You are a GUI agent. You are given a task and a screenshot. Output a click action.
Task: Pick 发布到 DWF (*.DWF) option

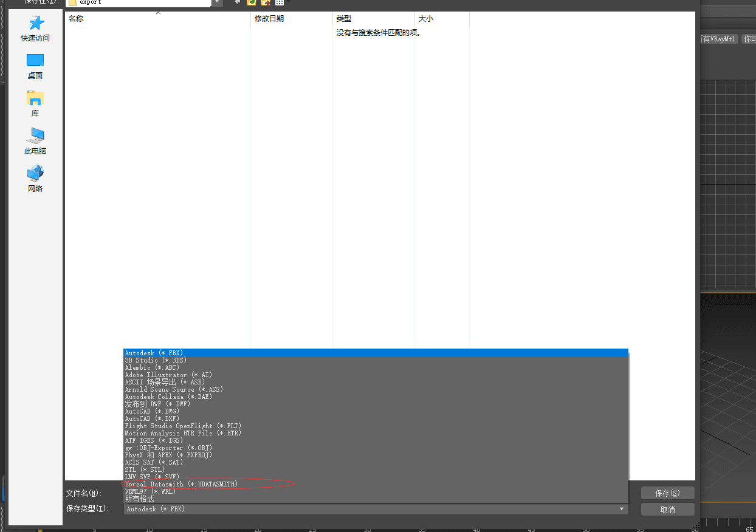pos(376,404)
